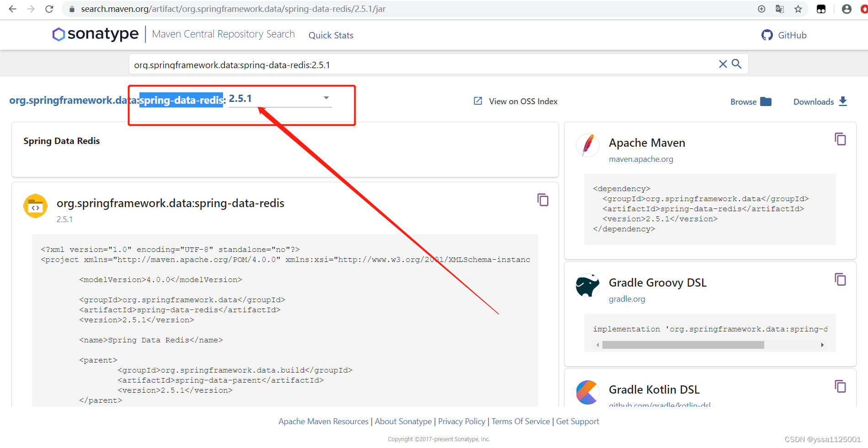The image size is (868, 448).
Task: Run the search with the magnifier icon
Action: 736,64
